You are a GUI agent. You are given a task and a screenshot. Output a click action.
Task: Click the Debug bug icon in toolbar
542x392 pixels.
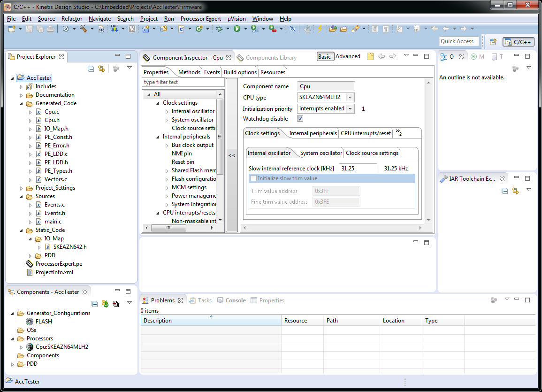[x=219, y=29]
